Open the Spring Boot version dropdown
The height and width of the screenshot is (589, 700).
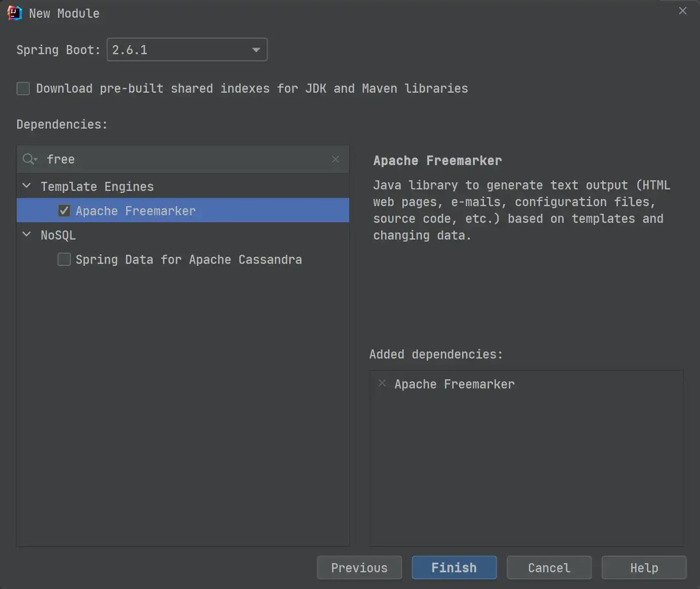(x=256, y=50)
